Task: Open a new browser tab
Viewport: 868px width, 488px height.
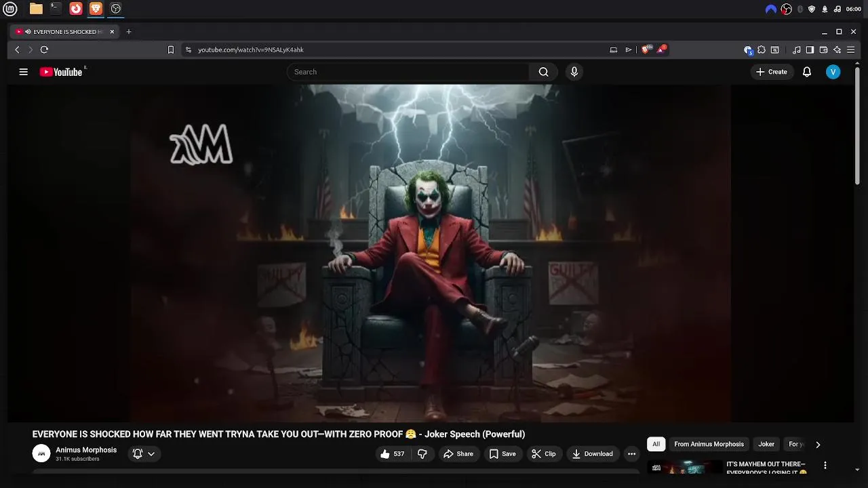Action: 129,32
